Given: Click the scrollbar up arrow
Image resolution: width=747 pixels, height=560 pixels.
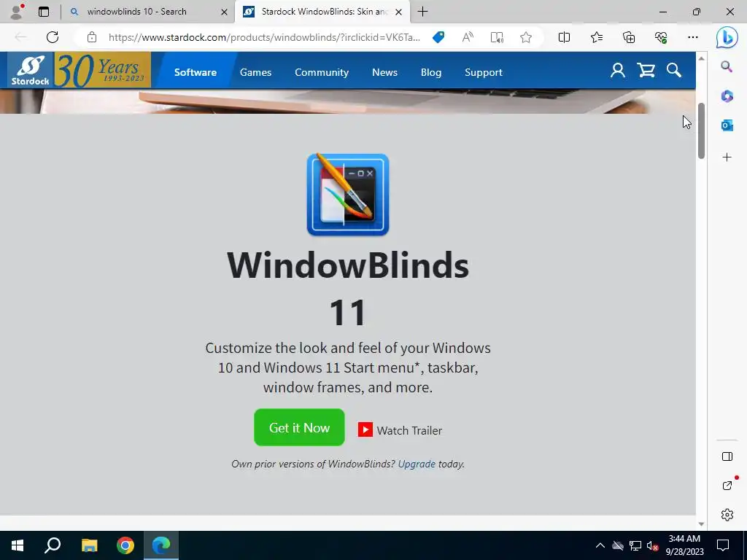Looking at the screenshot, I should [701, 58].
